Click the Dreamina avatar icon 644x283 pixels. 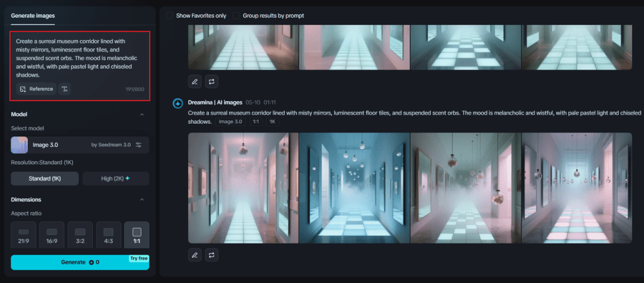(178, 103)
